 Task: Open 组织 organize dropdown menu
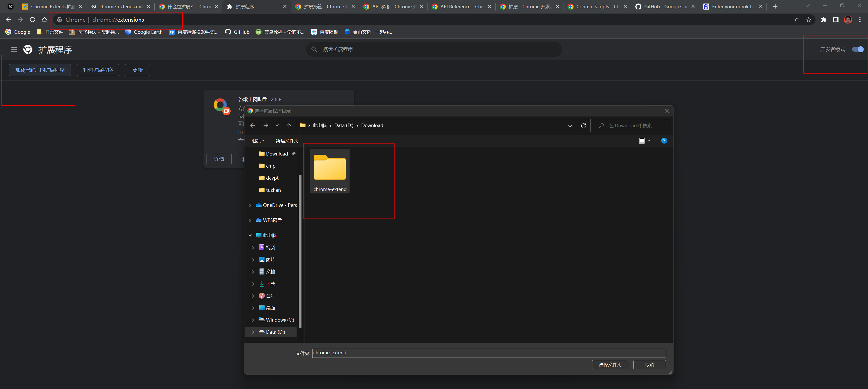[258, 141]
